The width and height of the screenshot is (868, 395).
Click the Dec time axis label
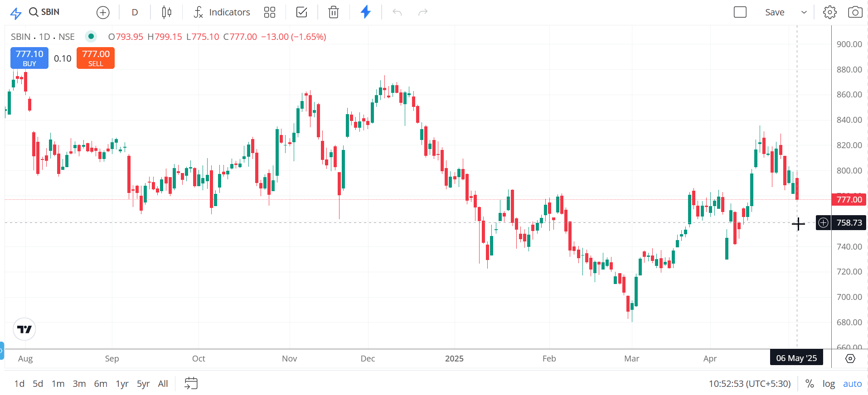pyautogui.click(x=368, y=359)
